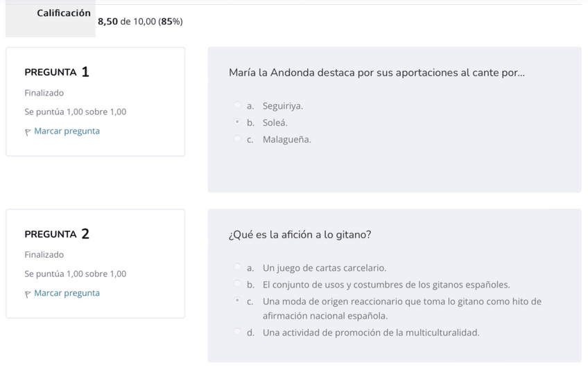Click the flag icon in Pregunta 2
588x372 pixels.
point(28,294)
